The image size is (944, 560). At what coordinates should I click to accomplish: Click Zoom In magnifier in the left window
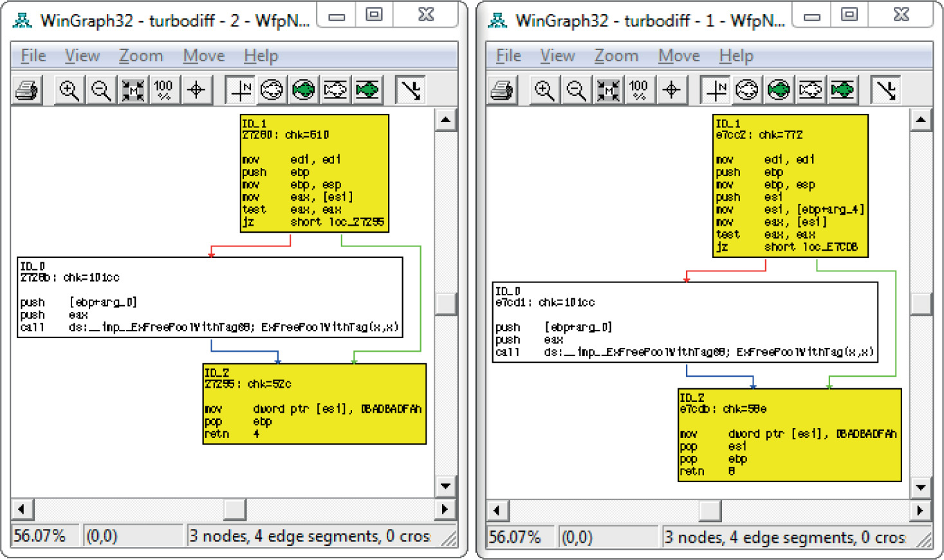pyautogui.click(x=69, y=91)
